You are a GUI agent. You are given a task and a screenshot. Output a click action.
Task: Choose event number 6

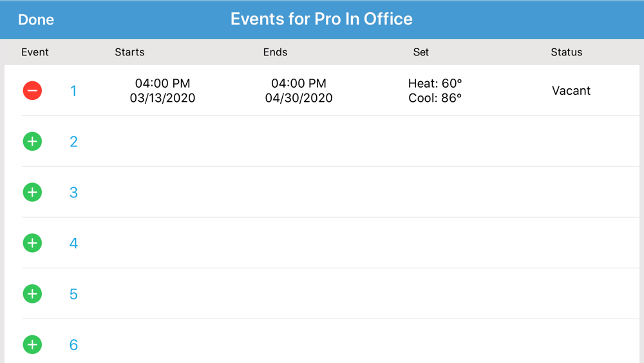(73, 345)
